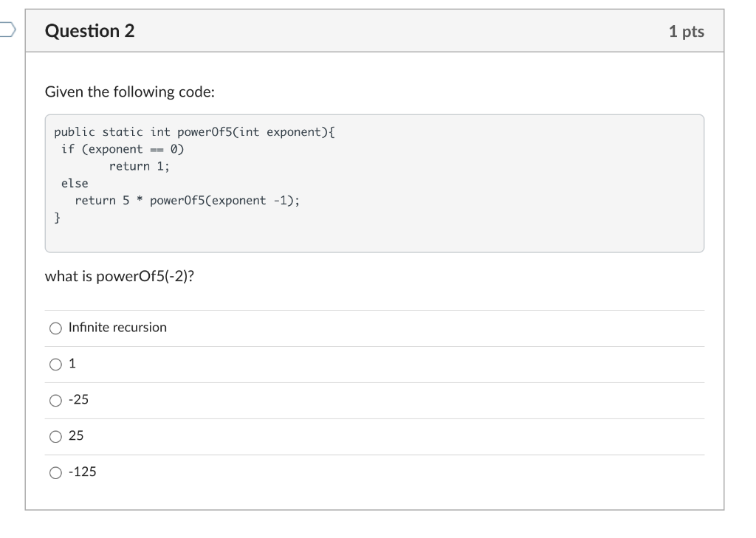Image resolution: width=756 pixels, height=538 pixels.
Task: Click the method signature line in code
Action: click(x=194, y=132)
